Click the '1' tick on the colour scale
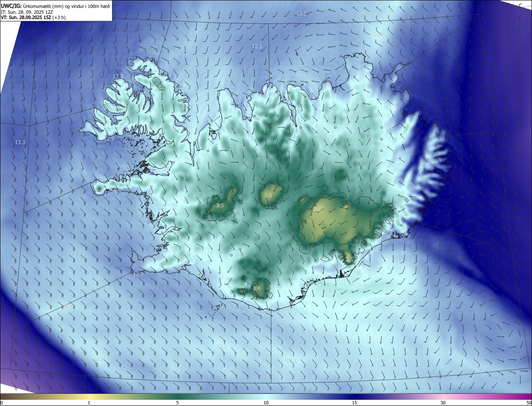The width and height of the screenshot is (532, 406). [x=89, y=403]
